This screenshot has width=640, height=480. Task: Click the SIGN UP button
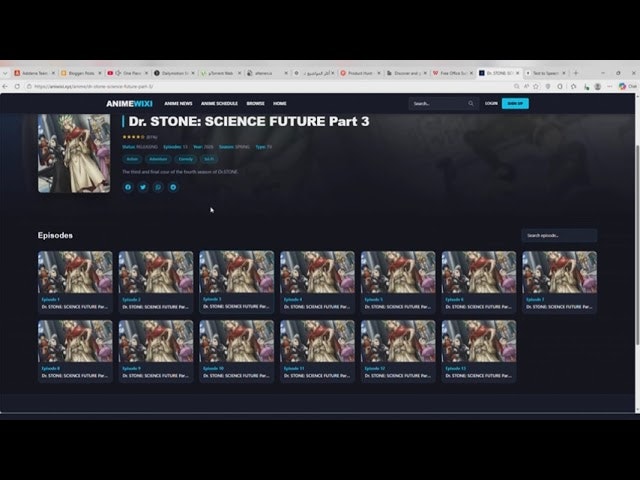[x=515, y=104]
